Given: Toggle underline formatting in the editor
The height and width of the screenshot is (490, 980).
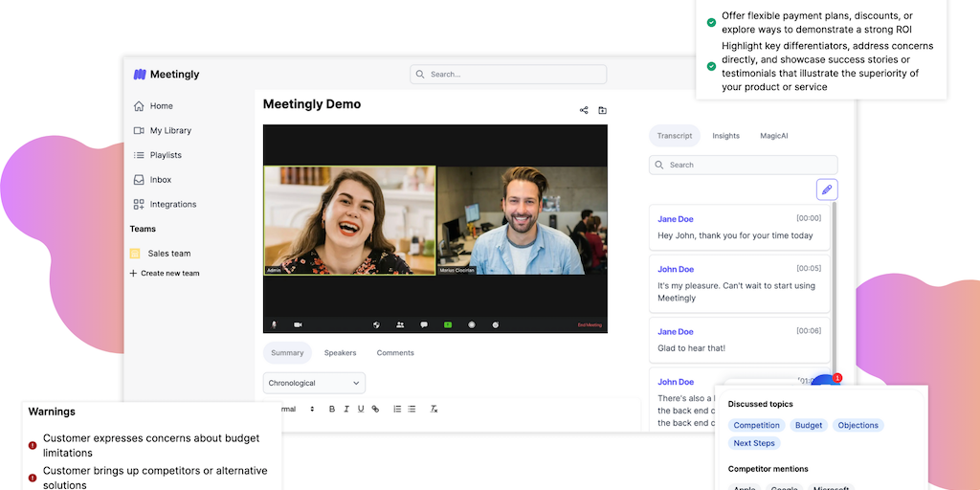Looking at the screenshot, I should tap(361, 409).
